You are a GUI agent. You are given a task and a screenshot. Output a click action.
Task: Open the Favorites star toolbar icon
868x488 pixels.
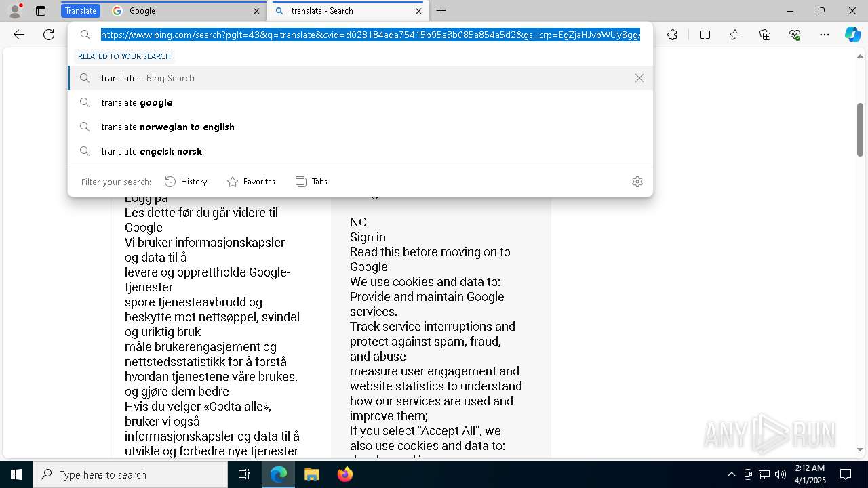pyautogui.click(x=735, y=35)
